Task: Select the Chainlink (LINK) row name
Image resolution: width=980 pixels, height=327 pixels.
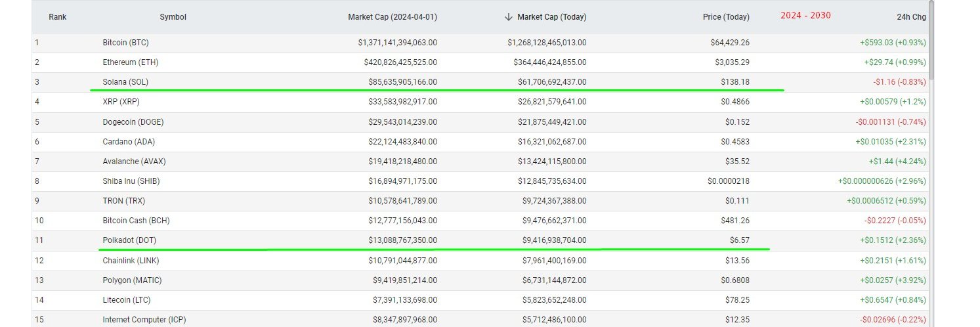Action: coord(131,261)
